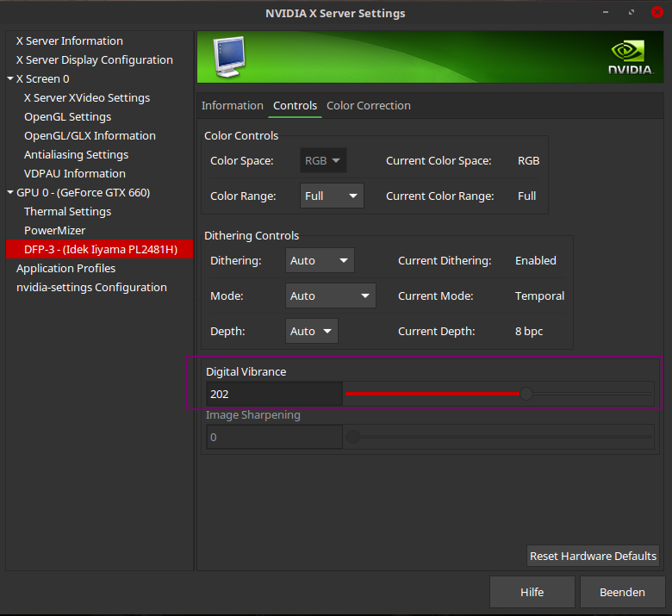Open the dithering Depth dropdown
The height and width of the screenshot is (616, 672).
click(x=312, y=331)
